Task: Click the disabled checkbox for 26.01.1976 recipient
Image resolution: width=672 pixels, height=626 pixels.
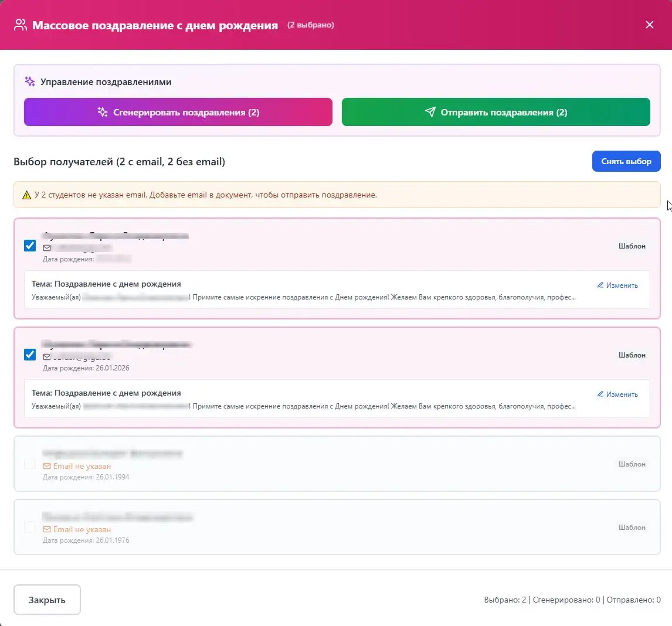Action: pyautogui.click(x=30, y=526)
